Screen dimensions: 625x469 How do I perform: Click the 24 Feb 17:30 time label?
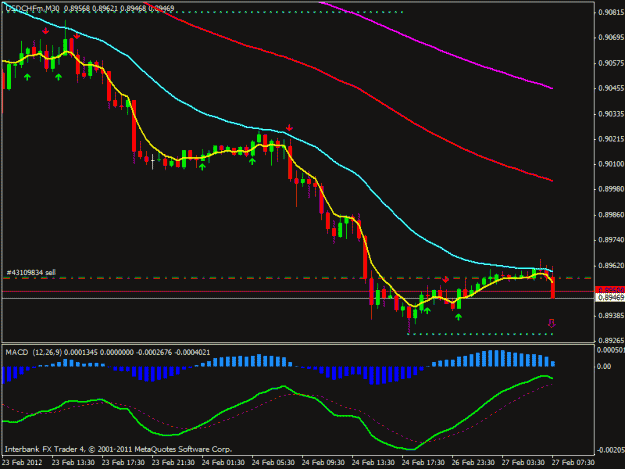[x=423, y=463]
